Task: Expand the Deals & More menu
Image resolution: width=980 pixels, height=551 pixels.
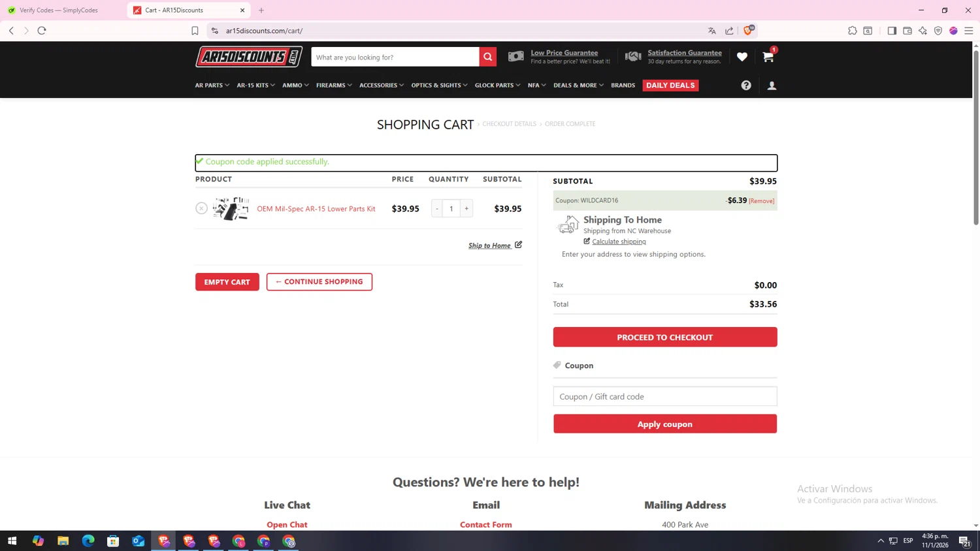Action: tap(578, 86)
